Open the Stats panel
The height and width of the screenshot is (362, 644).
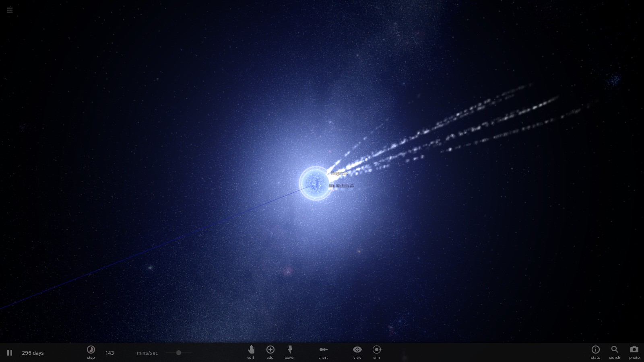pos(595,352)
